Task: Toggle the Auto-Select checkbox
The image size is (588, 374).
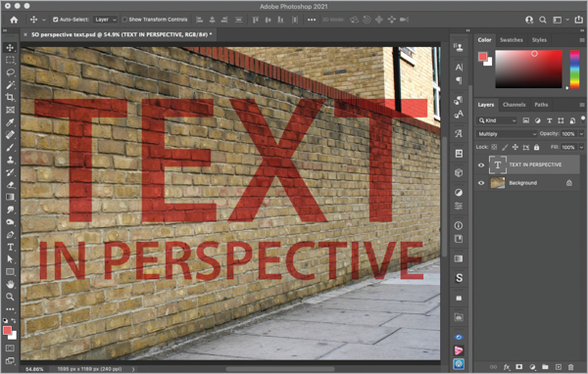Action: click(x=56, y=20)
